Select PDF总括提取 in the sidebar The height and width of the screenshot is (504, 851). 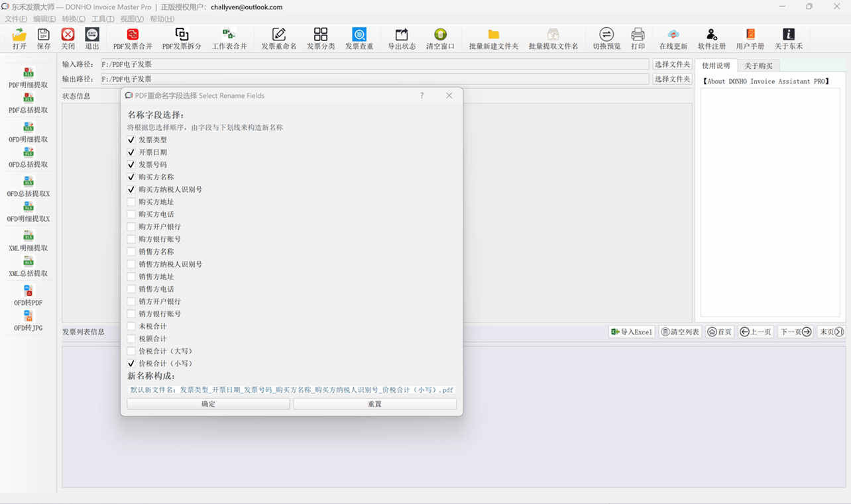28,103
